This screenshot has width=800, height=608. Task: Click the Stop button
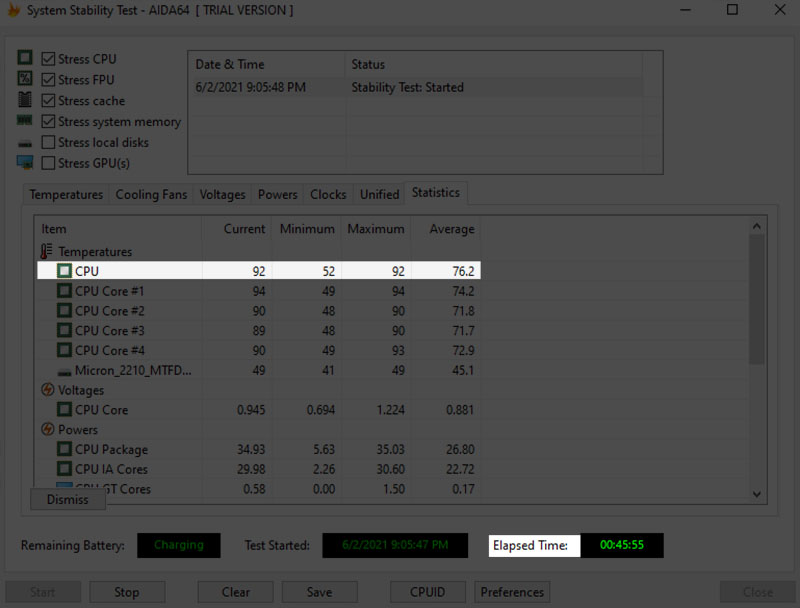tap(127, 592)
